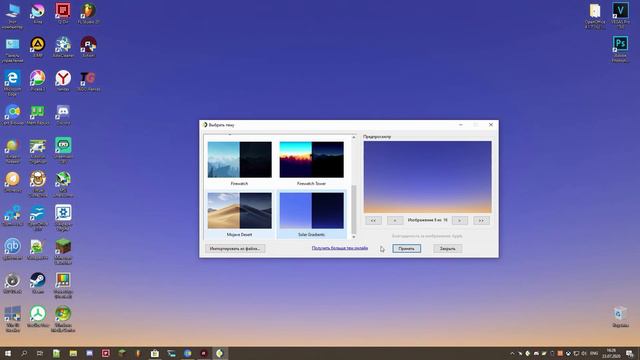Screen dimensions: 640x360
Task: Jump to last preview image with >> button
Action: pos(481,220)
